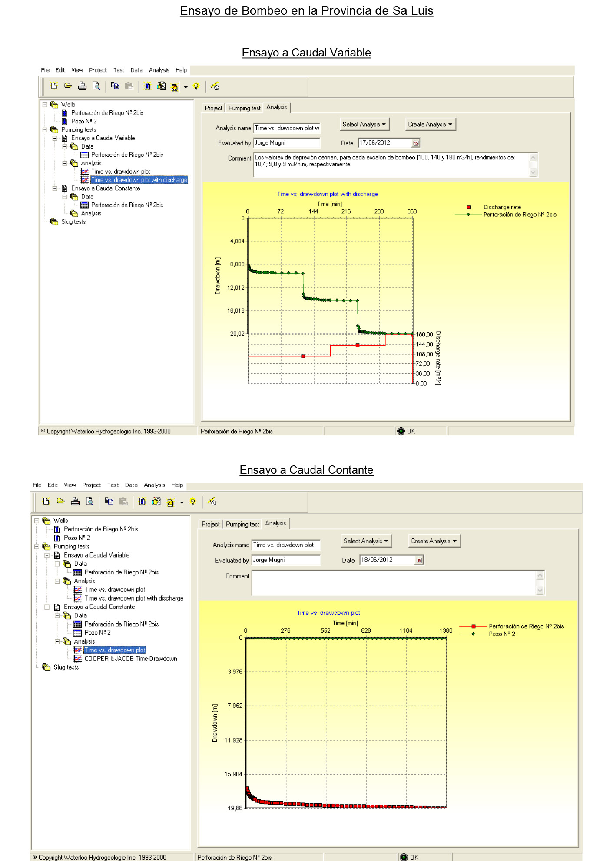Screen dimensions: 613x868
Task: Switch to Pumping test tab in Caudal Contante window
Action: 242,525
